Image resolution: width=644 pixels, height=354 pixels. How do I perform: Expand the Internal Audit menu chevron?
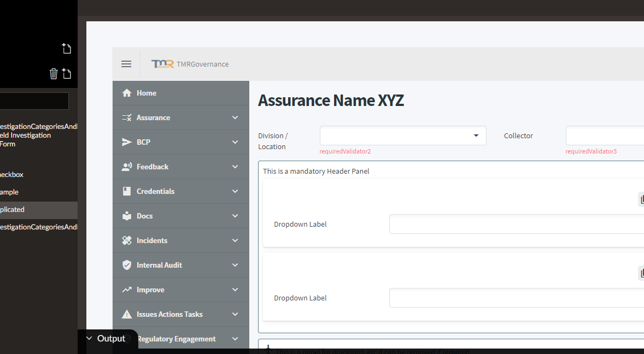235,265
